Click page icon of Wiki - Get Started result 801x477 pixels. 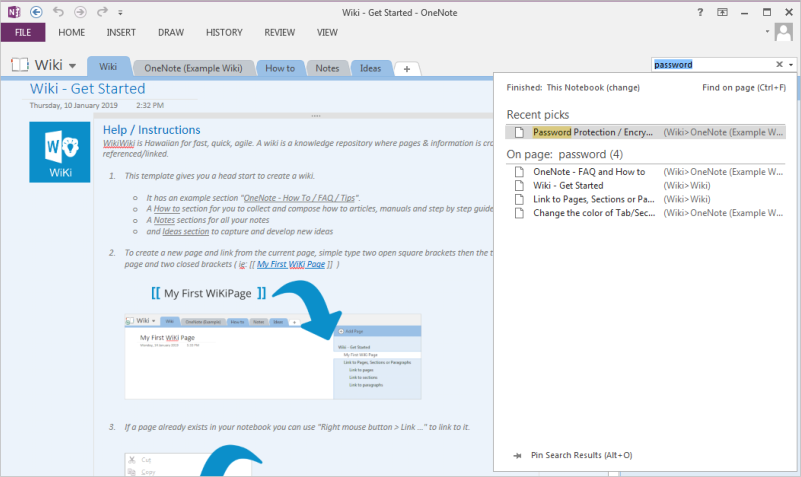[519, 185]
